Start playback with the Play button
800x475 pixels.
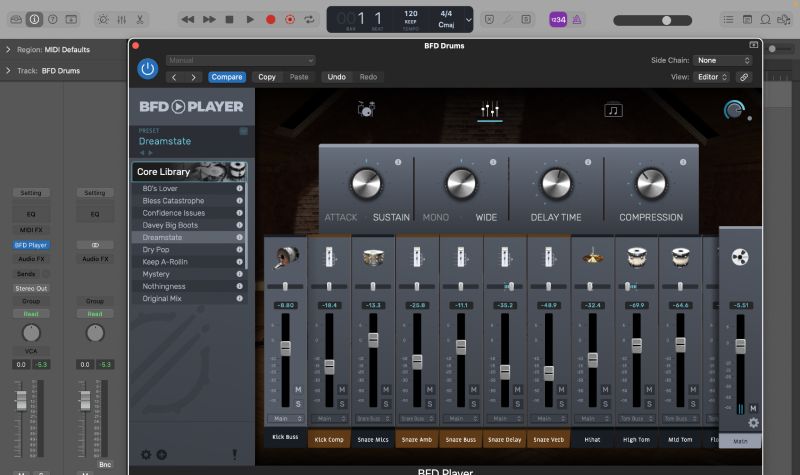click(250, 19)
